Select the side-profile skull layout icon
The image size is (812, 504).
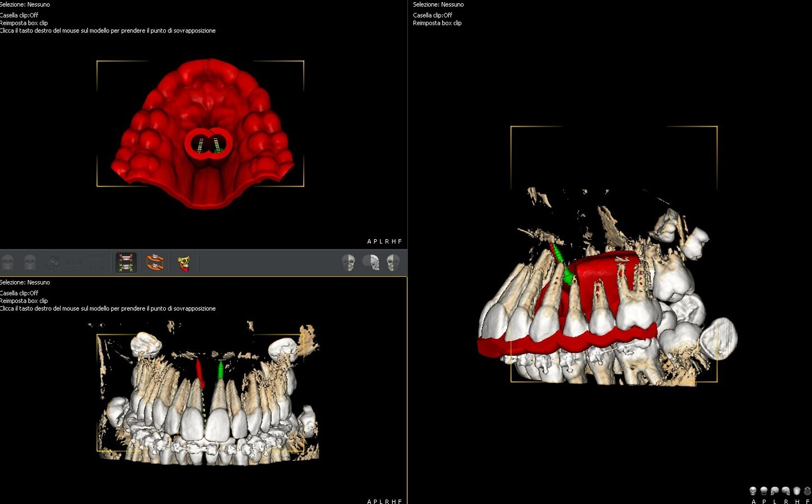(x=371, y=262)
